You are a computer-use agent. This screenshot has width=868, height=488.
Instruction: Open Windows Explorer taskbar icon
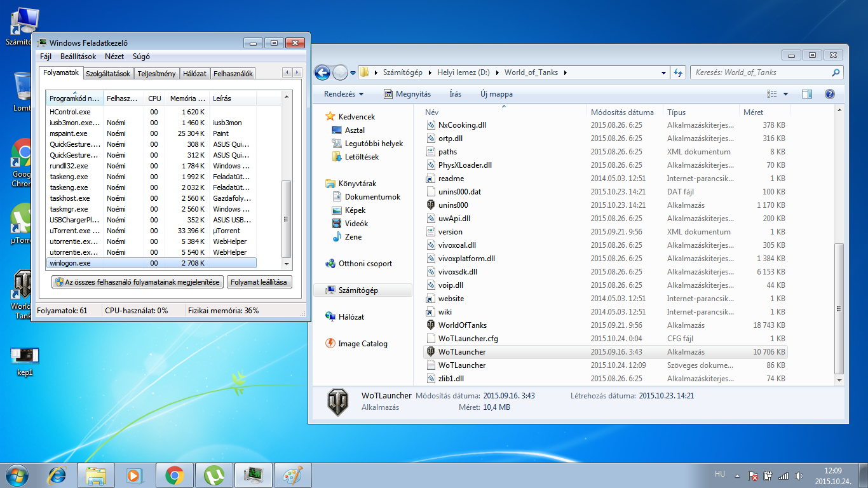click(x=97, y=475)
